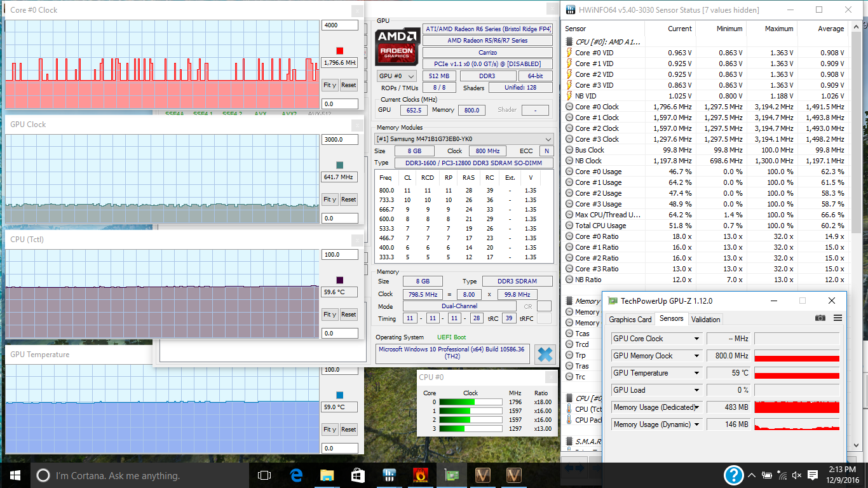Viewport: 868px width, 488px height.
Task: Launch Microsoft Edge from the taskbar
Action: tap(296, 475)
